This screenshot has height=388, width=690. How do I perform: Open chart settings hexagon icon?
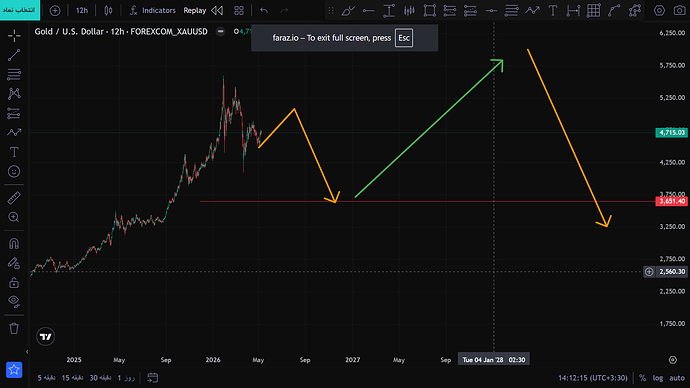(659, 11)
